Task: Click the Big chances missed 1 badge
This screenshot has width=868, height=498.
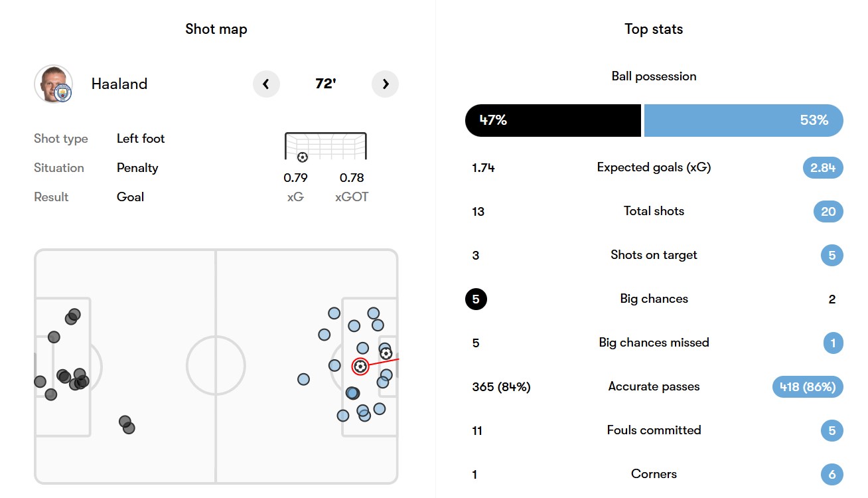Action: tap(832, 343)
